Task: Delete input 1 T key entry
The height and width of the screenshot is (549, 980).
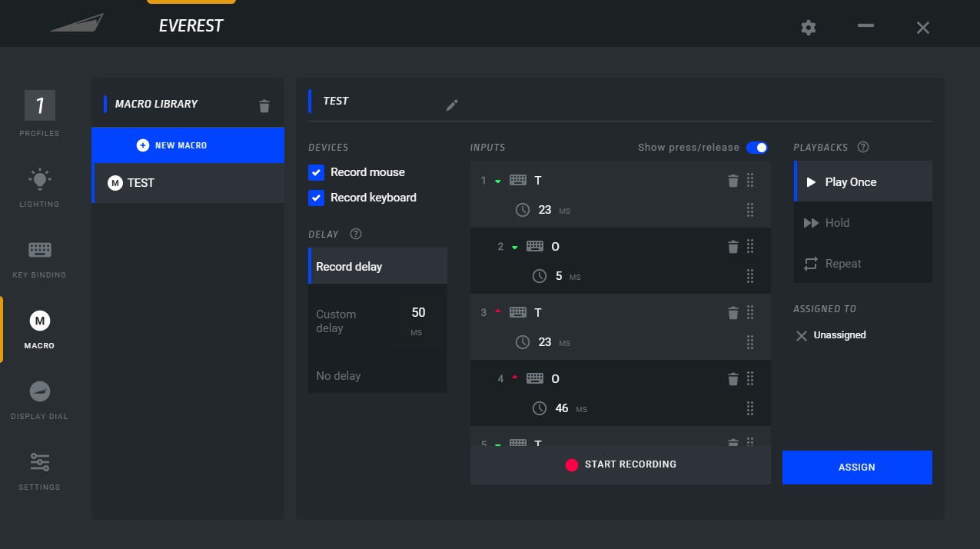Action: 733,181
